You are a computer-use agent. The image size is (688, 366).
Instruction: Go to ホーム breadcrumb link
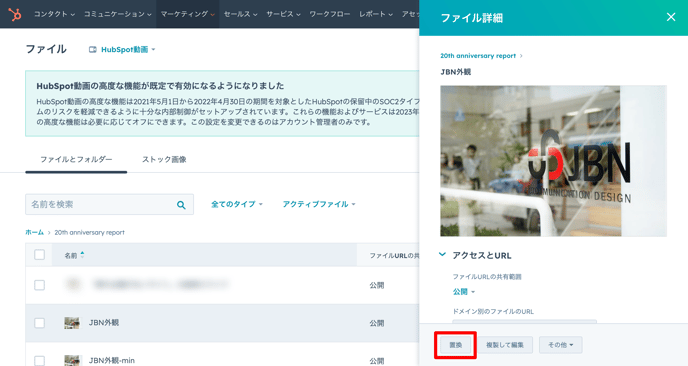(x=34, y=232)
